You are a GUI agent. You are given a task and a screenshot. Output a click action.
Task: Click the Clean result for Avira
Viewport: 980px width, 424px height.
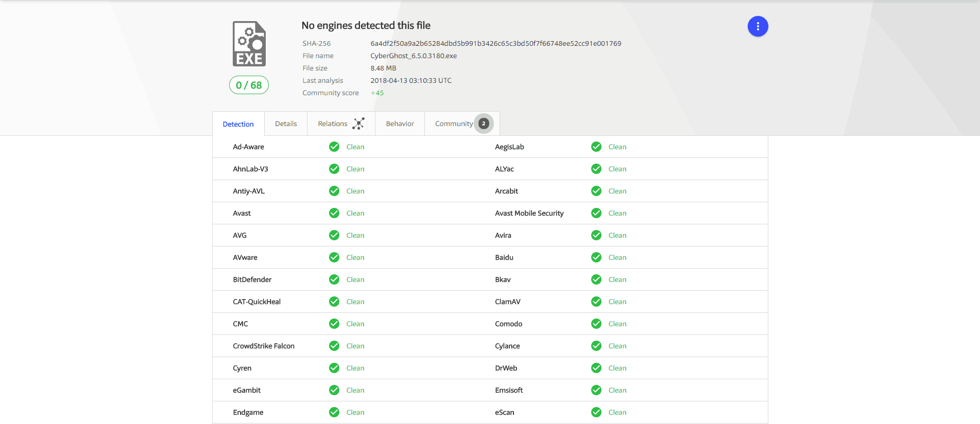[617, 235]
